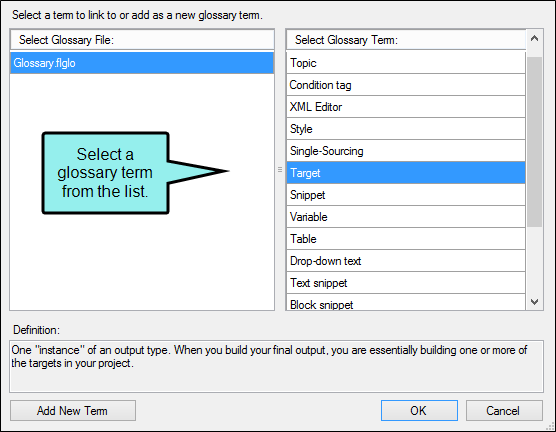The width and height of the screenshot is (556, 432).
Task: Select the Variable glossary term
Action: 406,217
